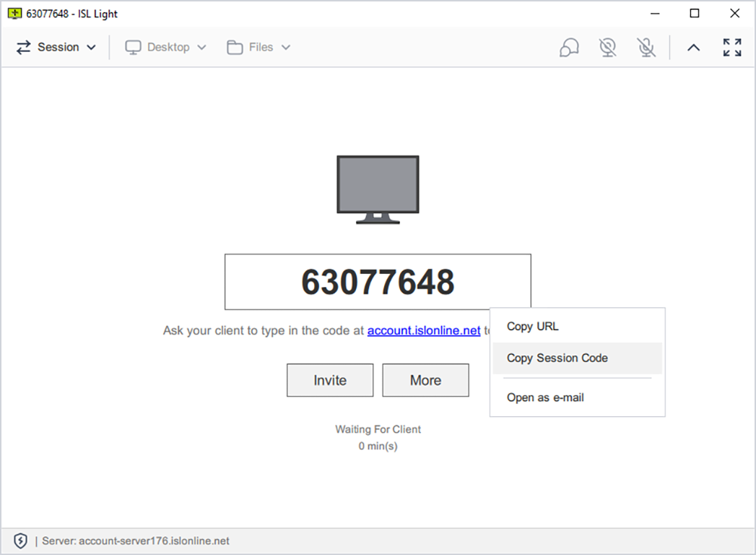Choose Copy URL in the context menu
Image resolution: width=756 pixels, height=555 pixels.
(x=532, y=326)
